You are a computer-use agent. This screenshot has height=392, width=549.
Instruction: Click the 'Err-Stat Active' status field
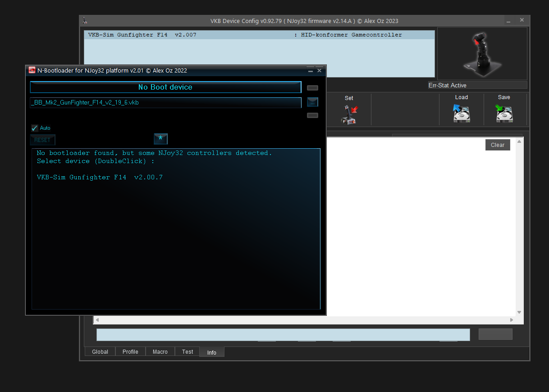point(477,85)
